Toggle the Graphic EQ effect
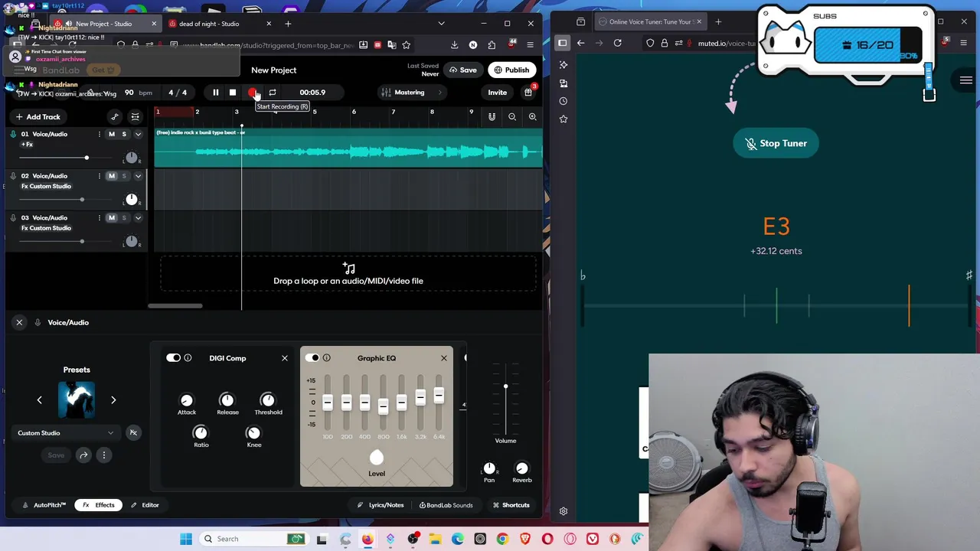 tap(312, 358)
